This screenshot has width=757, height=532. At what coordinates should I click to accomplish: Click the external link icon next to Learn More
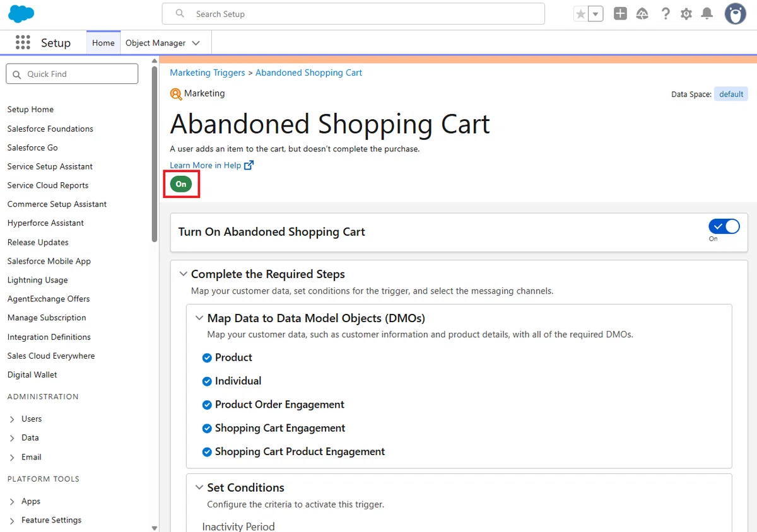click(x=249, y=165)
